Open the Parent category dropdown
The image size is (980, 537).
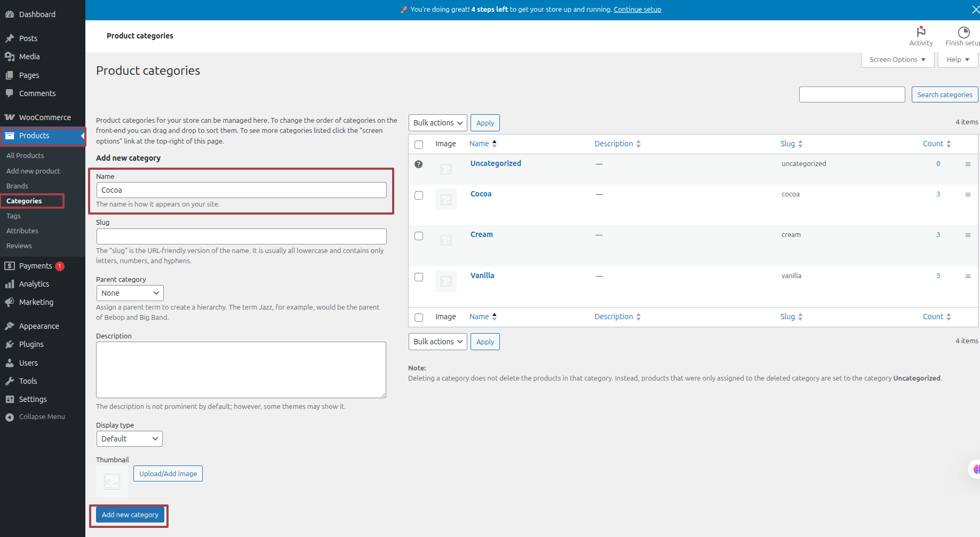[x=130, y=293]
